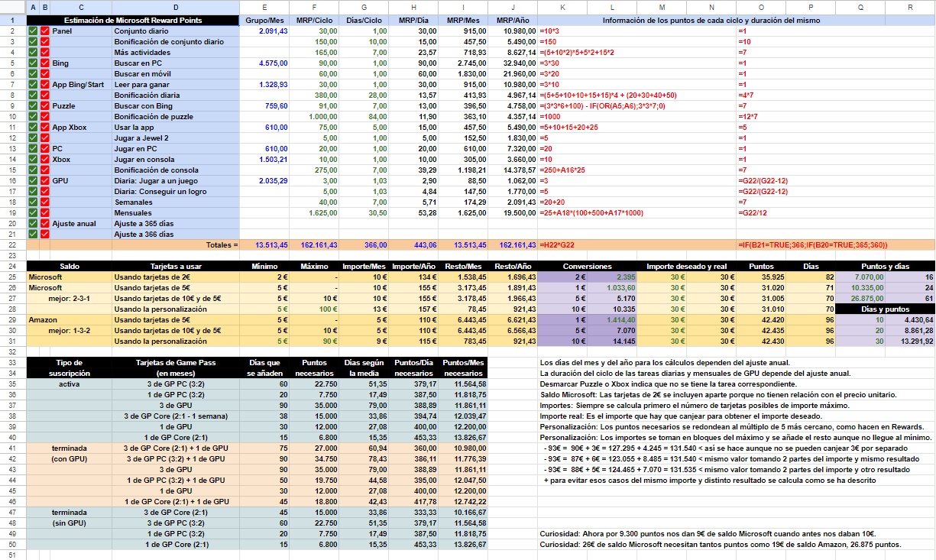
Task: Toggle red checkbox in Ajuste a 366 días row
Action: tap(45, 234)
